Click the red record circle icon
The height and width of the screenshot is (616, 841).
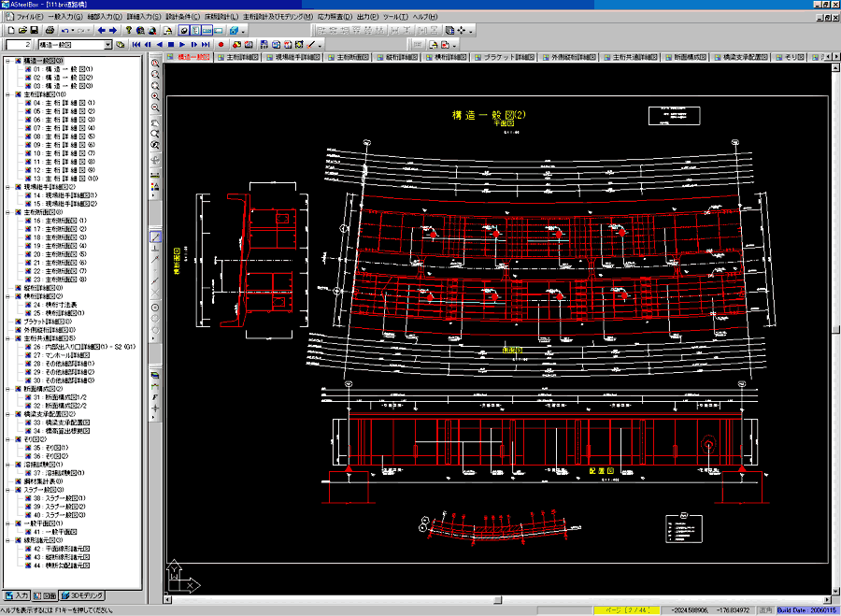(221, 45)
